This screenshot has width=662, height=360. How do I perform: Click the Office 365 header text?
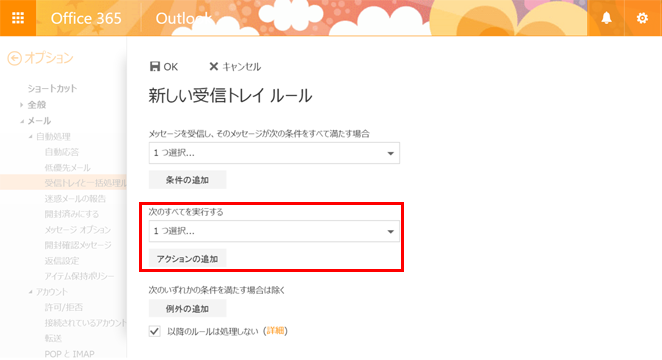click(x=86, y=18)
